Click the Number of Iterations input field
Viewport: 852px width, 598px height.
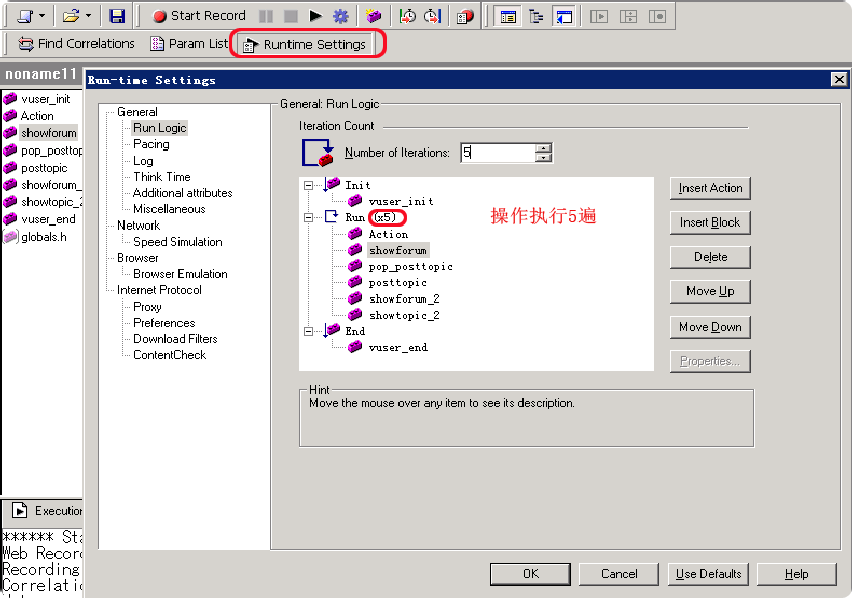click(x=498, y=153)
